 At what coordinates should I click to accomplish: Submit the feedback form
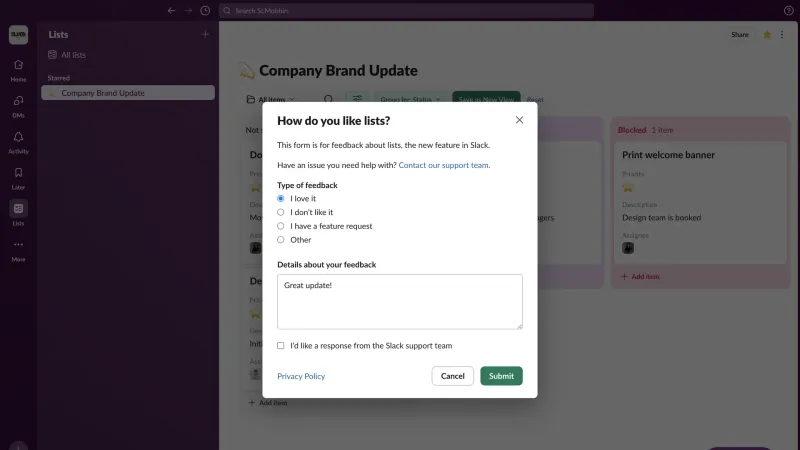pyautogui.click(x=502, y=376)
